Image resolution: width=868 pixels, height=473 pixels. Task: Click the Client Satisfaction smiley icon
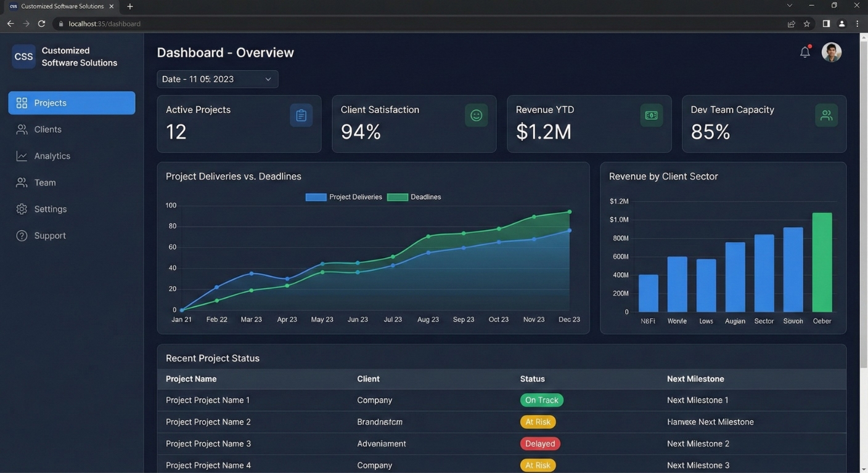click(x=476, y=115)
